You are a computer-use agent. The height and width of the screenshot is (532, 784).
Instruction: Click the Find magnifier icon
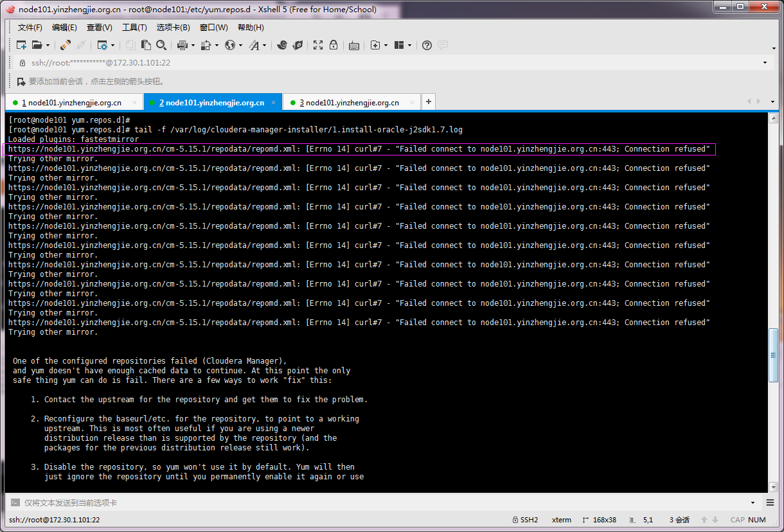161,45
